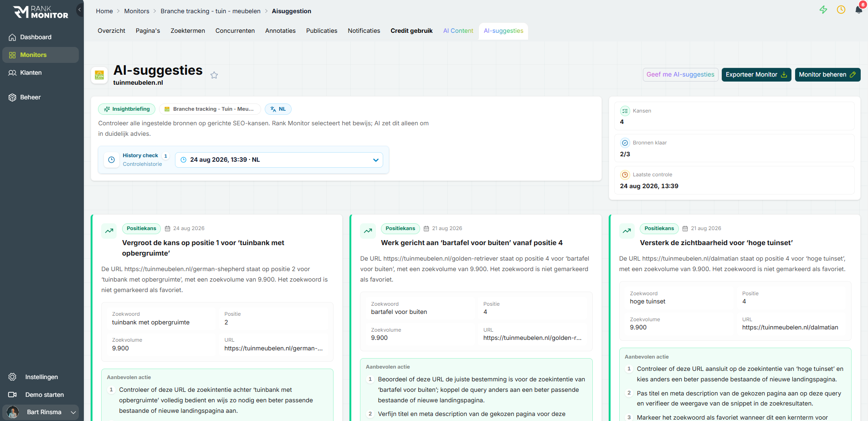Click keyword value 'hoge tuinset'
The width and height of the screenshot is (868, 421).
coord(647,301)
